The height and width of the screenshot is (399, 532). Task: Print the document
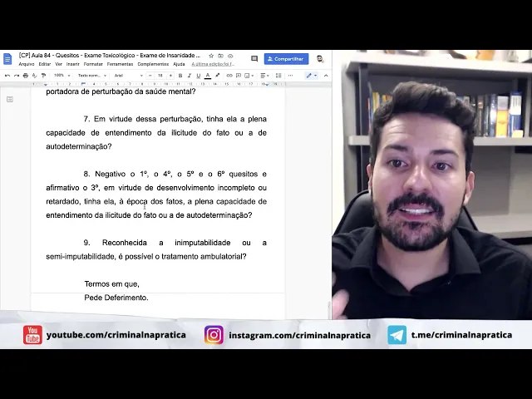pos(26,76)
